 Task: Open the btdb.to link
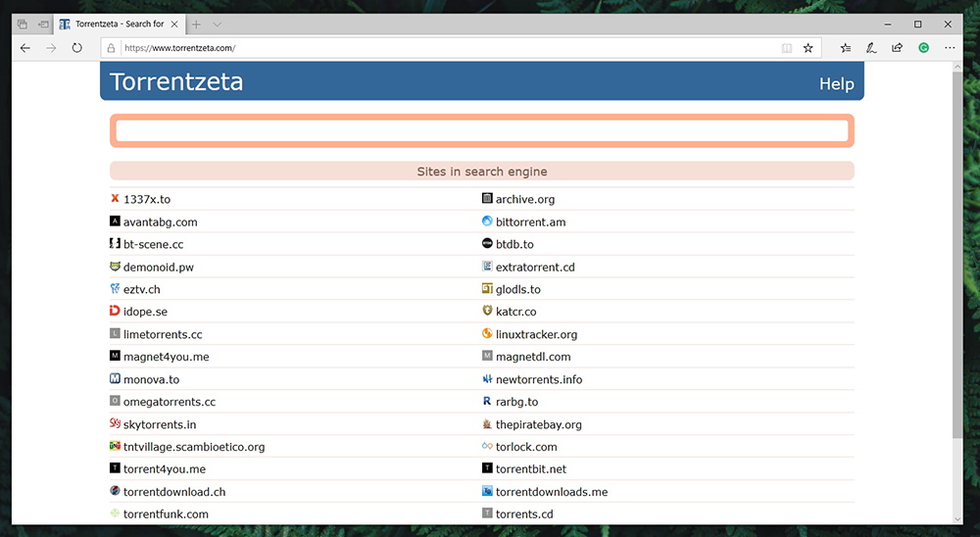[x=514, y=244]
